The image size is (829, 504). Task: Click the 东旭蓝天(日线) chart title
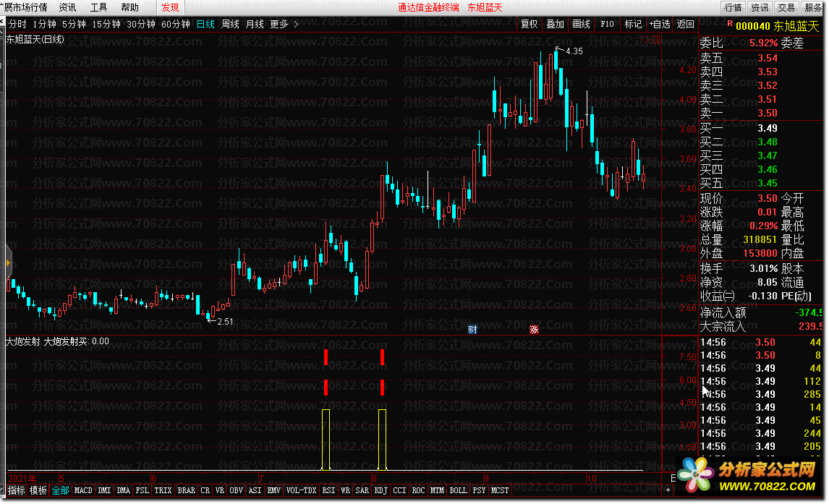(x=35, y=40)
